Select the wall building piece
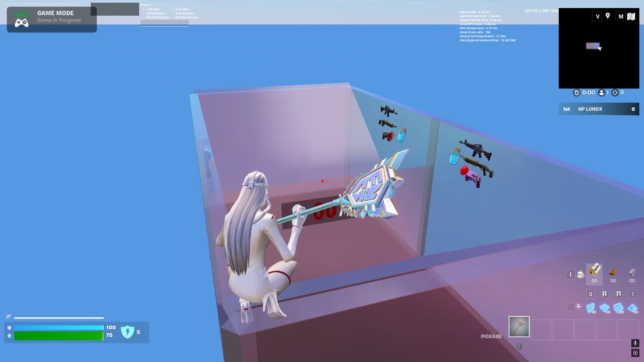 point(591,308)
